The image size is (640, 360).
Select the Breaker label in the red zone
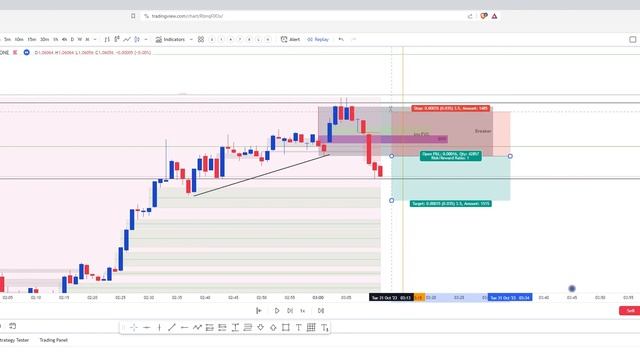(x=483, y=131)
